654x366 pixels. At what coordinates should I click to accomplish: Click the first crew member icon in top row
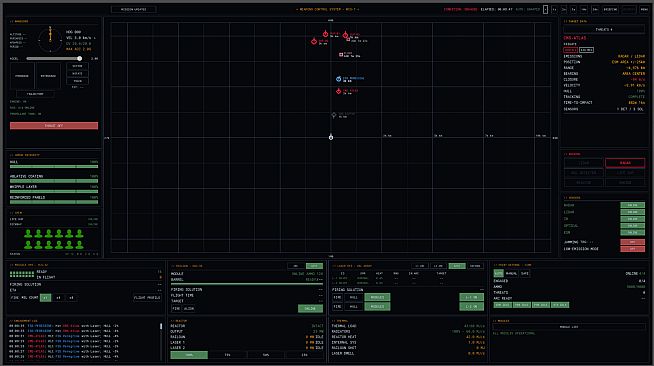coord(28,234)
